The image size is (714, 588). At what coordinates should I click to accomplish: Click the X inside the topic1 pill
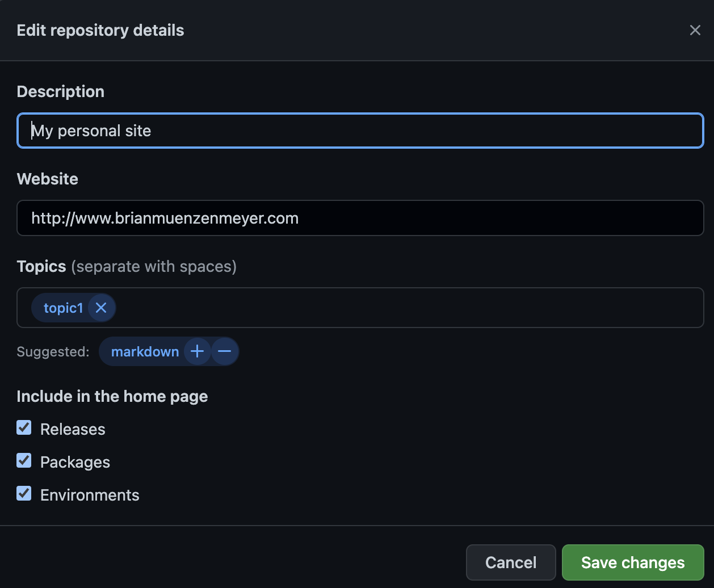101,308
